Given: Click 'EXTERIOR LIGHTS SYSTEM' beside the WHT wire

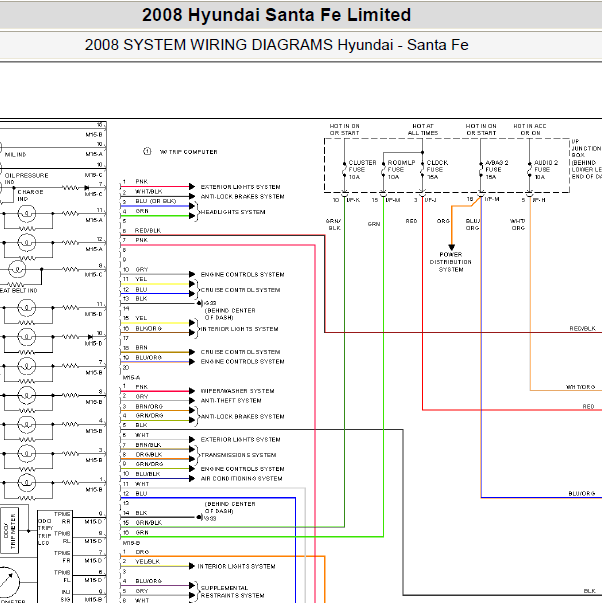Looking at the screenshot, I should coord(240,440).
